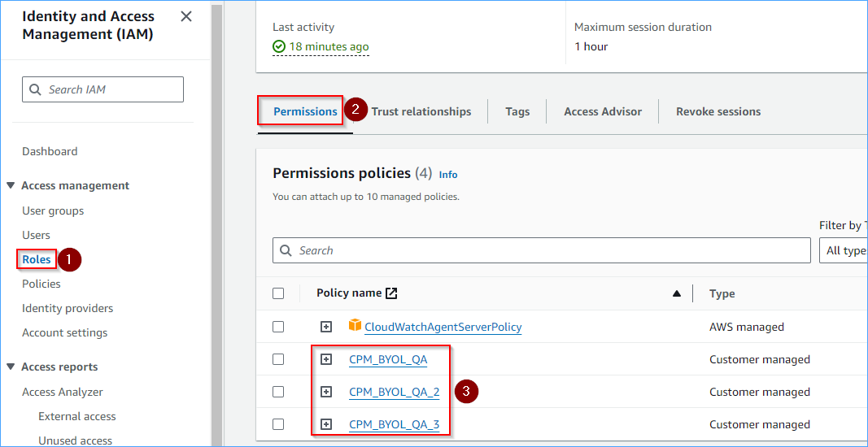The image size is (868, 447).
Task: Check the CPM_BYOL_QA_2 row checkbox
Action: [278, 392]
